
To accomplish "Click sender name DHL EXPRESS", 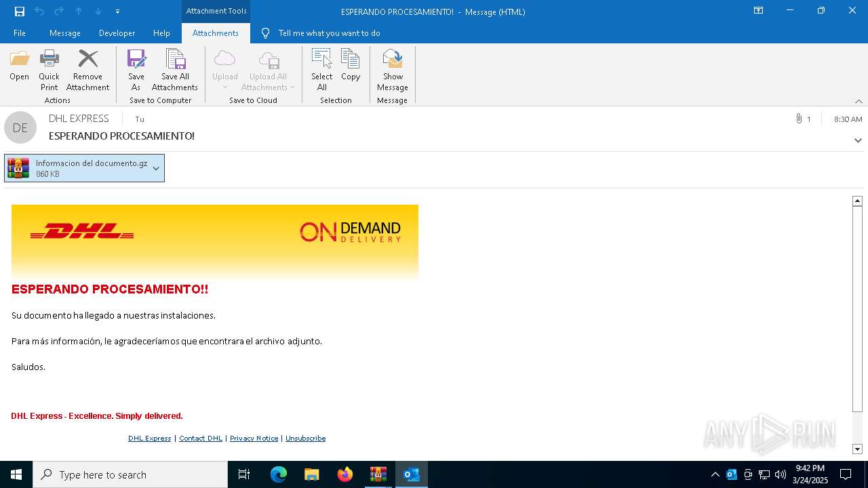I will point(79,119).
